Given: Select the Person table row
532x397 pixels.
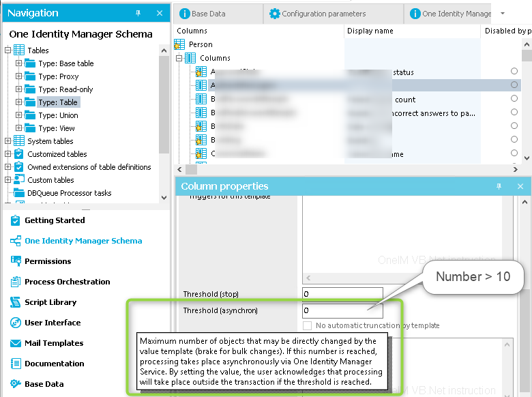Looking at the screenshot, I should 201,44.
